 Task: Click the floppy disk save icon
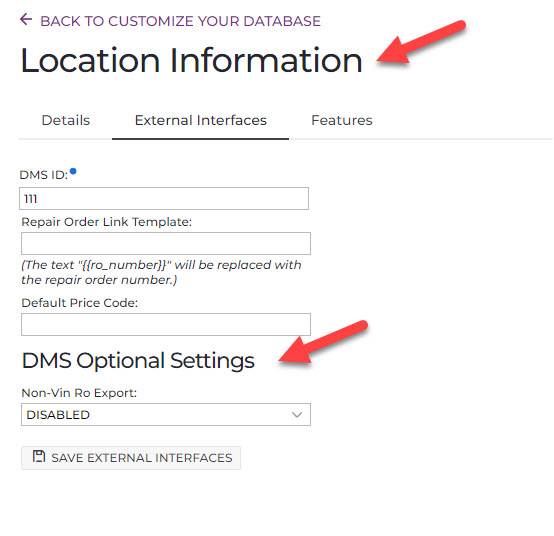coord(39,457)
